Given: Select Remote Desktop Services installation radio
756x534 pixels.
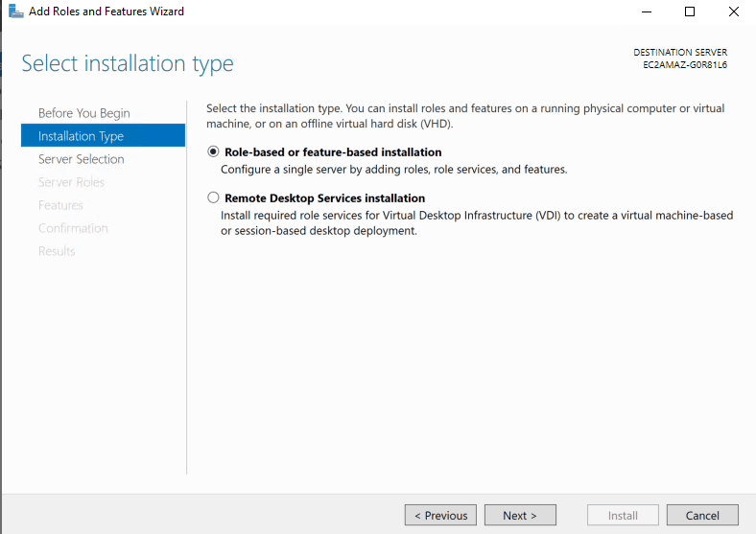Looking at the screenshot, I should tap(213, 197).
